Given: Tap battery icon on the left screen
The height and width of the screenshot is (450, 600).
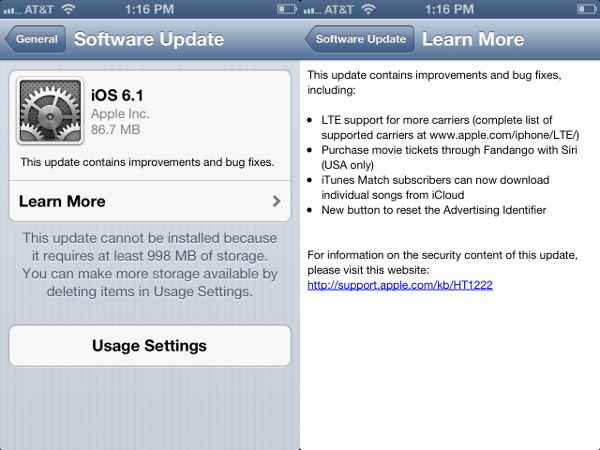Looking at the screenshot, I should click(x=281, y=8).
